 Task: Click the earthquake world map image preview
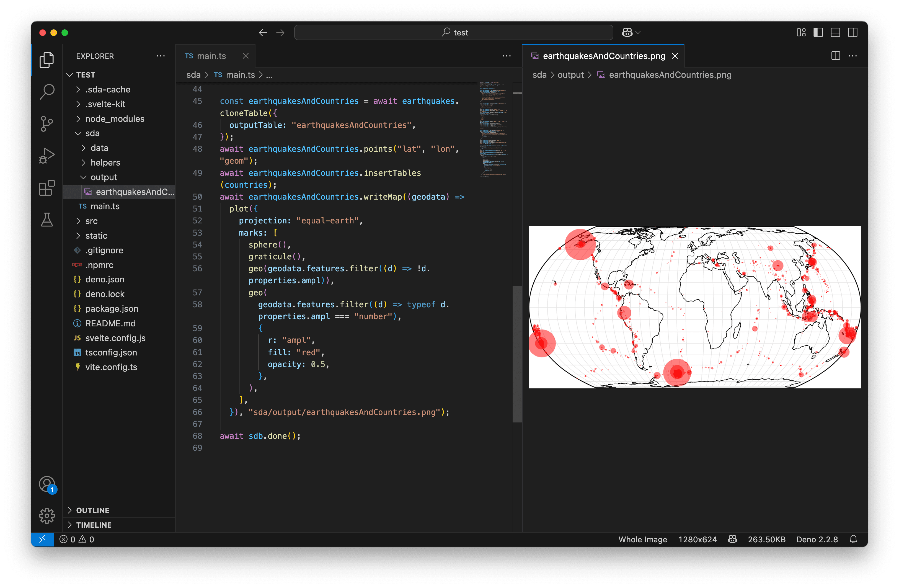click(695, 307)
